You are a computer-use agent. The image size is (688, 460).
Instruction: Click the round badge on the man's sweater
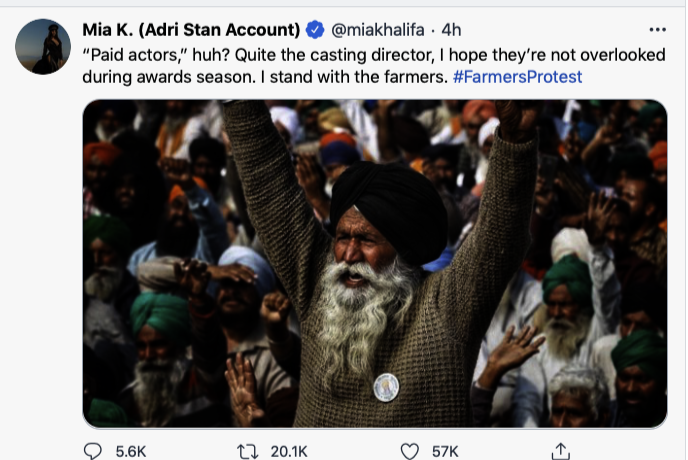[386, 386]
